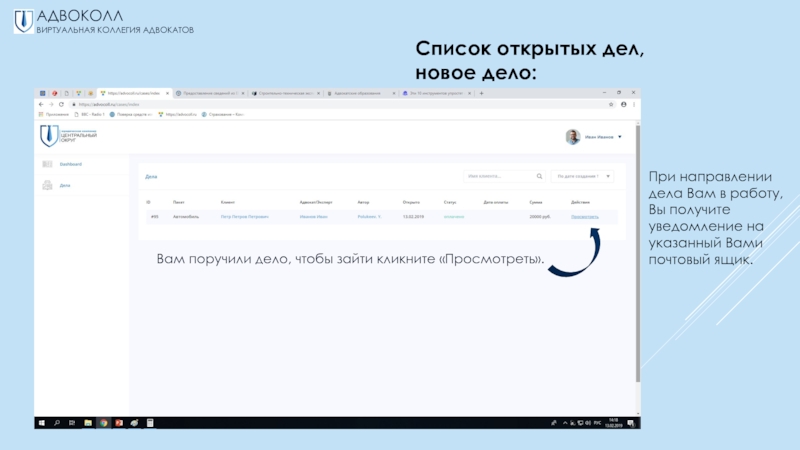Open the Windows Start menu
The height and width of the screenshot is (450, 800).
tap(41, 424)
